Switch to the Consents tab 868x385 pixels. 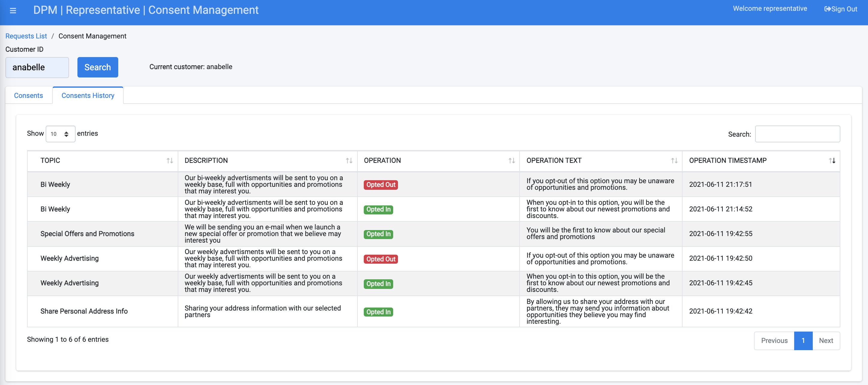click(28, 95)
